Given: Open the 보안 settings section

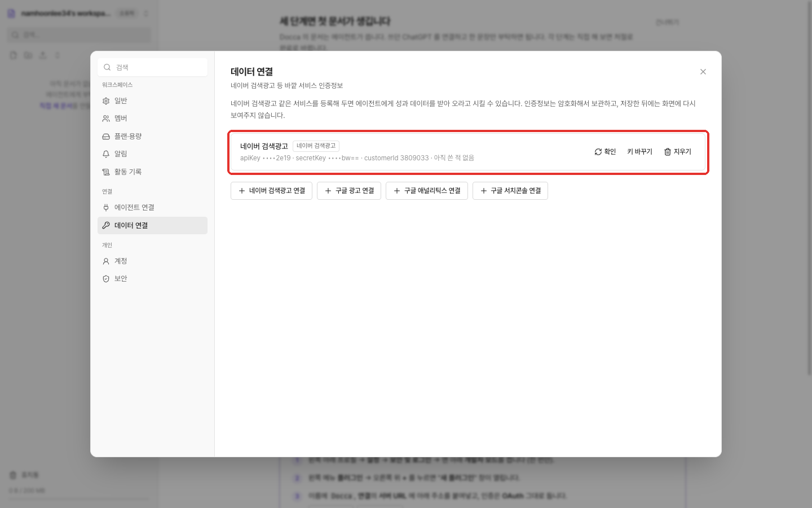Looking at the screenshot, I should point(152,279).
